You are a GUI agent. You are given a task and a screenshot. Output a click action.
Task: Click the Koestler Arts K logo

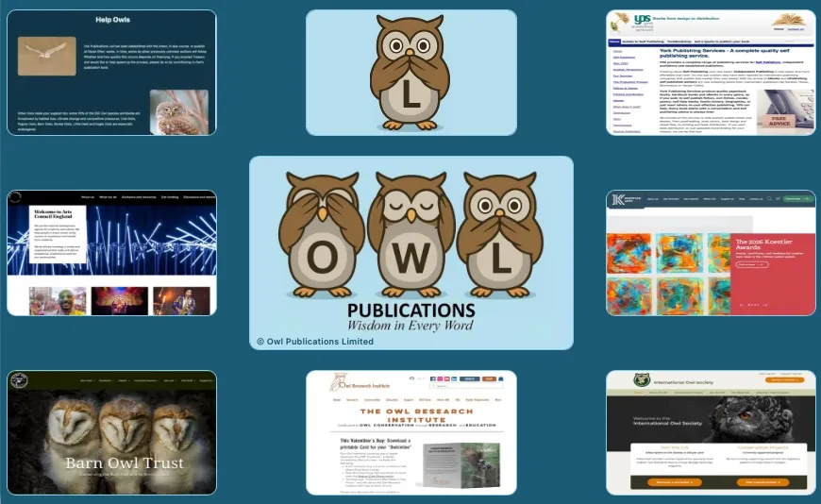click(619, 199)
